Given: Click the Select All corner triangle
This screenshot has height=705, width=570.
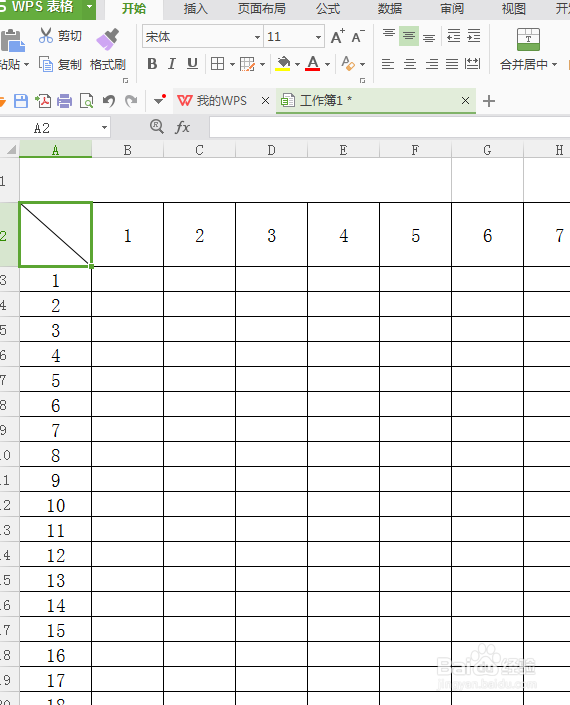Looking at the screenshot, I should point(10,149).
